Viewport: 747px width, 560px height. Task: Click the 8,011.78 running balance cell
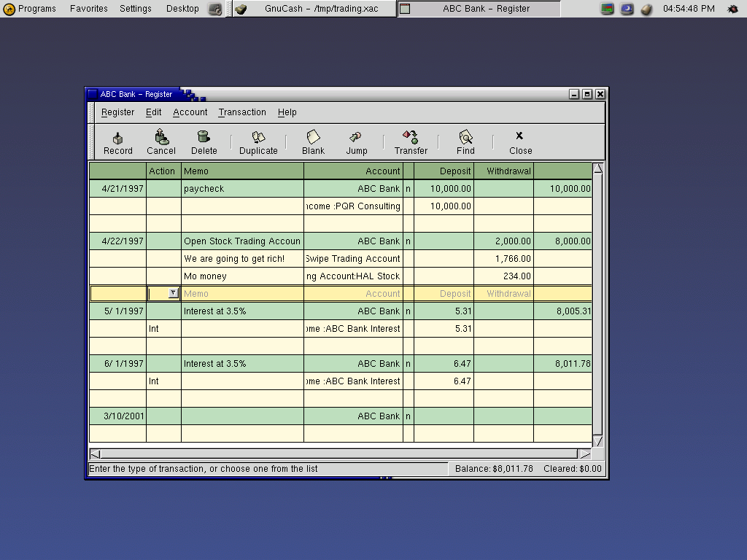tap(562, 363)
